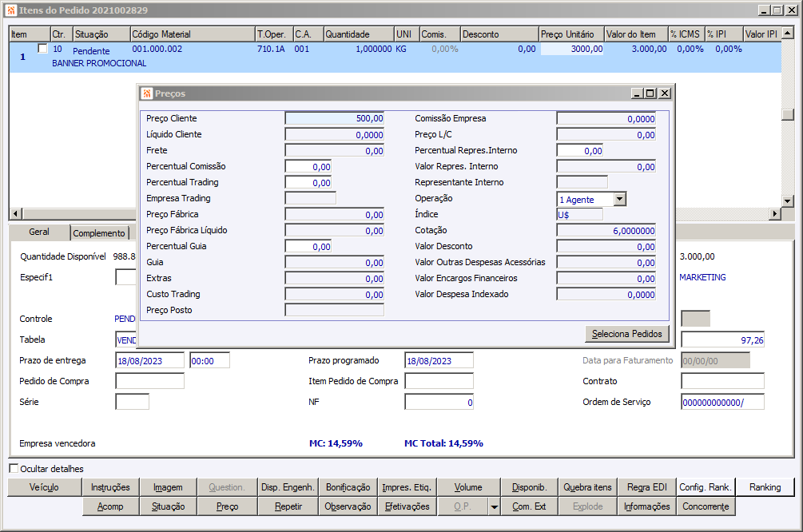Expand the arrow next to O.P. button
This screenshot has width=803, height=532.
(495, 506)
